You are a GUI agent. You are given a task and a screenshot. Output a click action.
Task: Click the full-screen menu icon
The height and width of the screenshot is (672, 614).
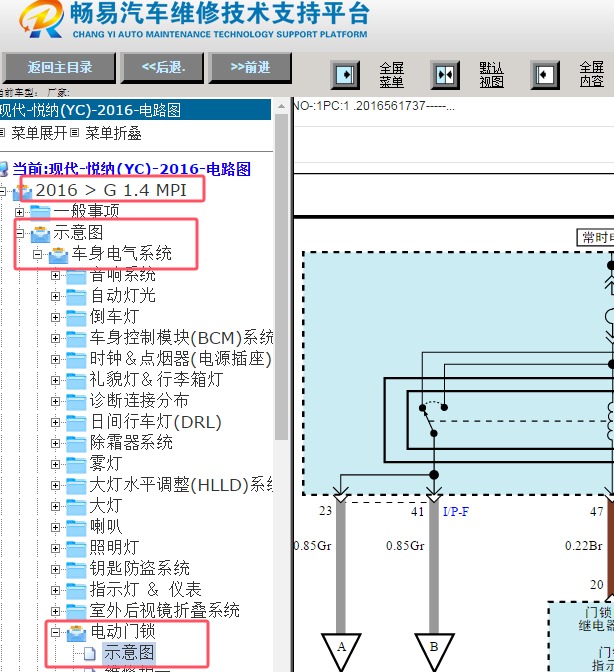point(345,75)
